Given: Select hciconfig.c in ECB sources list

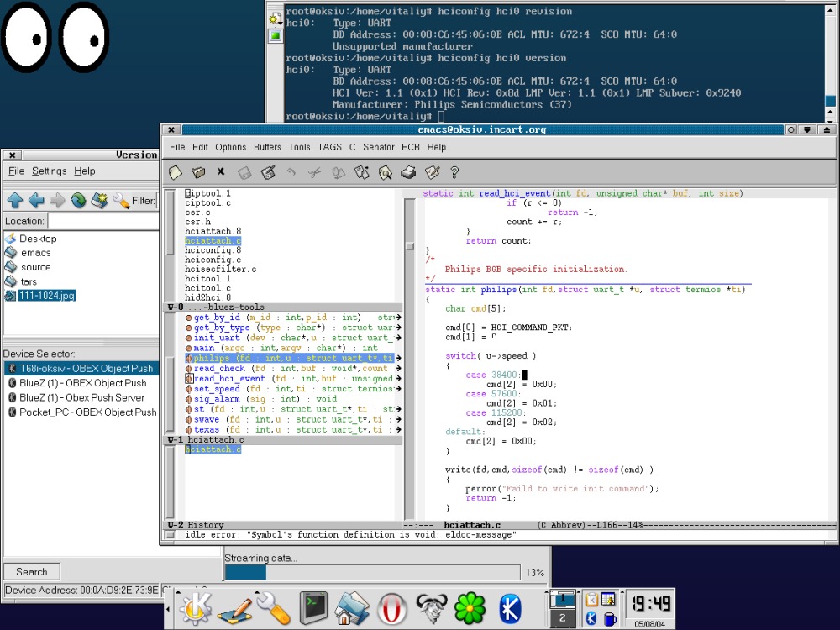Looking at the screenshot, I should click(213, 260).
